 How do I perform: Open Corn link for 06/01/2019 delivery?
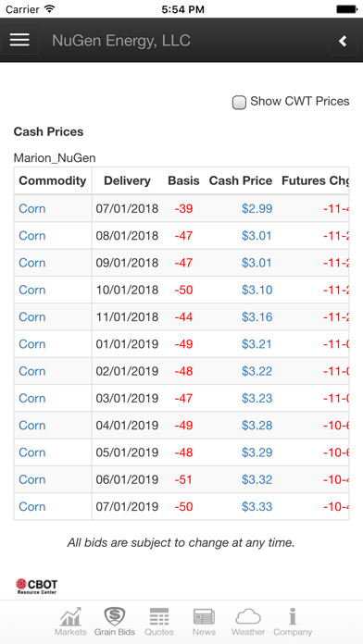coord(32,479)
